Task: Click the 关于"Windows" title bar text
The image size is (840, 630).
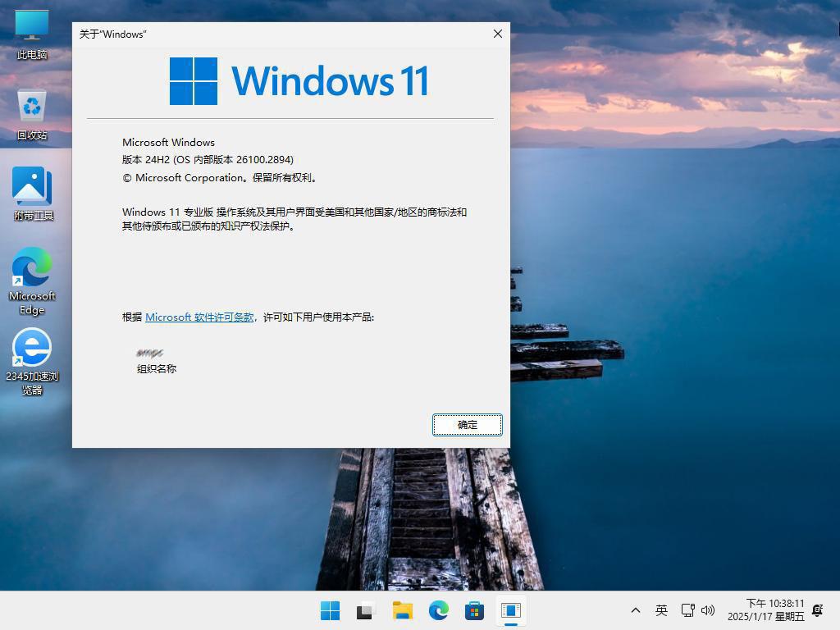Action: pos(112,34)
